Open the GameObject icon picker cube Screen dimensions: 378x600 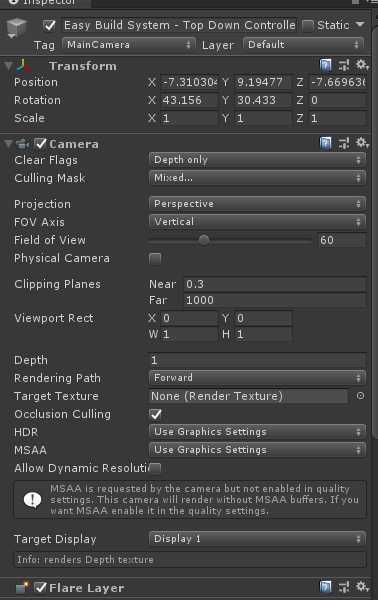(17, 28)
